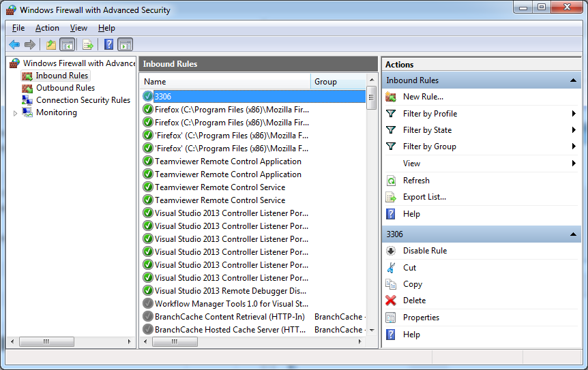The width and height of the screenshot is (588, 370).
Task: Select Windows Firewall with Advanced root node
Action: [78, 63]
